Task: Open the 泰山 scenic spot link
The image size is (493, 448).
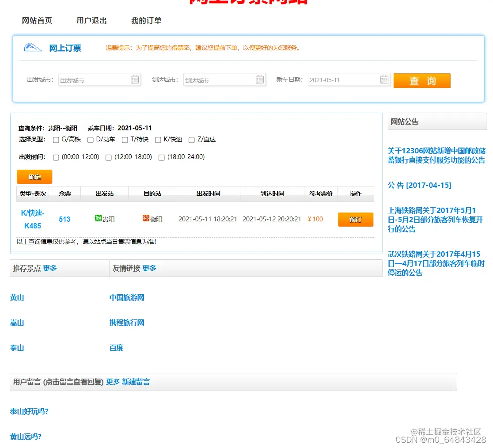Action: point(17,348)
